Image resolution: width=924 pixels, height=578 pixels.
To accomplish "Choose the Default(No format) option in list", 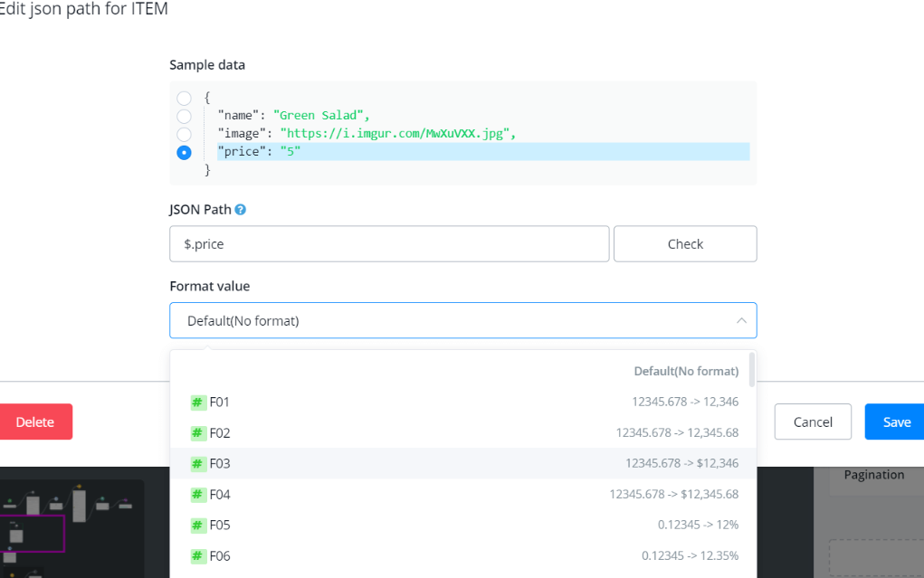I will 686,372.
